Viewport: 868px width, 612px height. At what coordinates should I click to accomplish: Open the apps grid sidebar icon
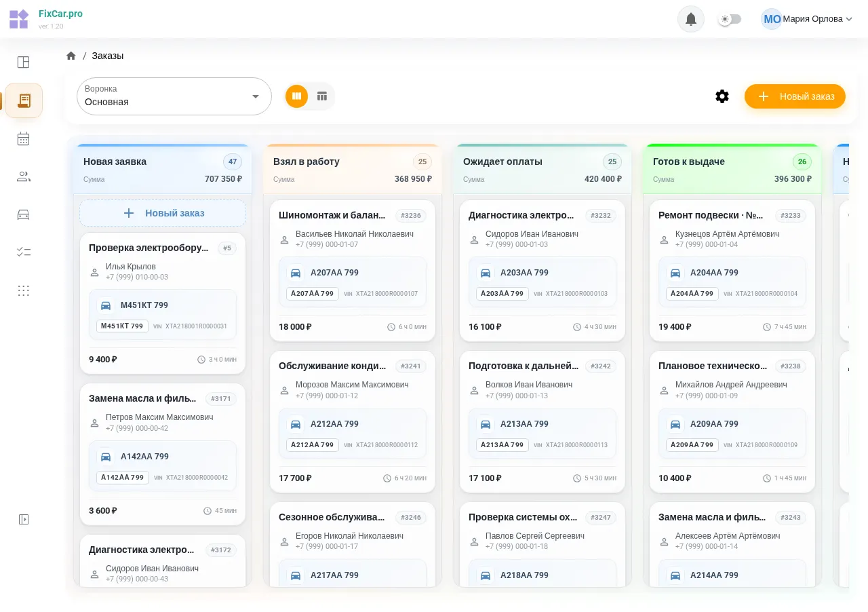[x=24, y=290]
